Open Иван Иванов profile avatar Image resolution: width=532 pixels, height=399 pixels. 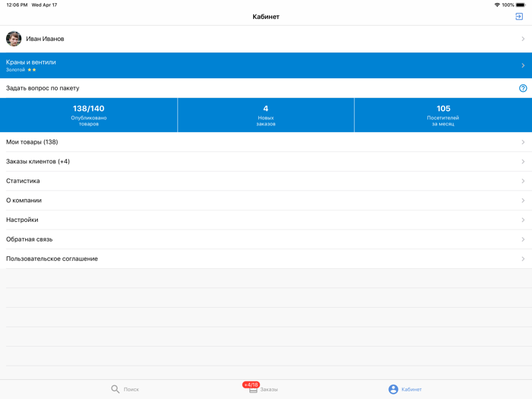click(x=14, y=39)
